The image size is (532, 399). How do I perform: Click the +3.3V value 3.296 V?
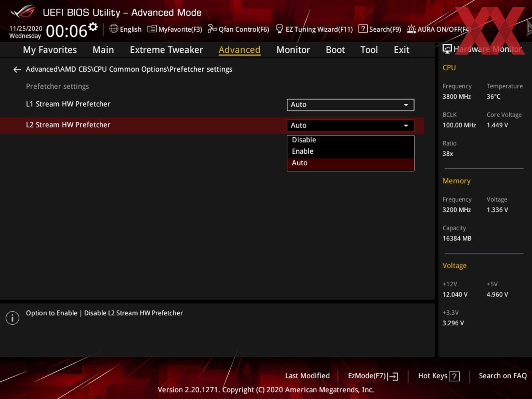point(453,323)
